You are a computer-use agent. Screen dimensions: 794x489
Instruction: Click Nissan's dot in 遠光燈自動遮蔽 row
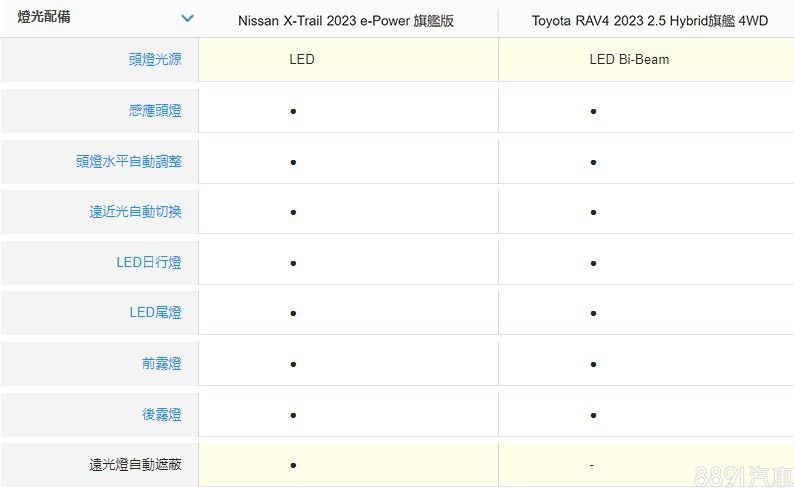(293, 465)
